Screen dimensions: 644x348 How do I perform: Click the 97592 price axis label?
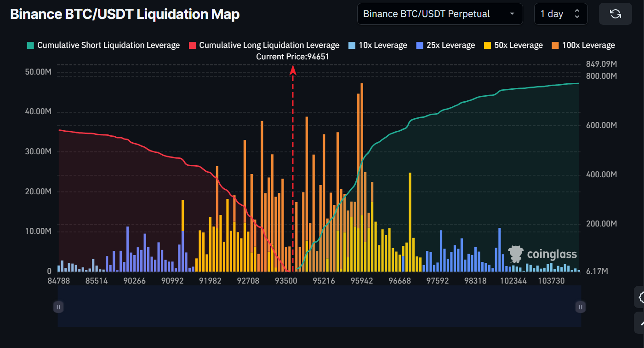point(438,281)
